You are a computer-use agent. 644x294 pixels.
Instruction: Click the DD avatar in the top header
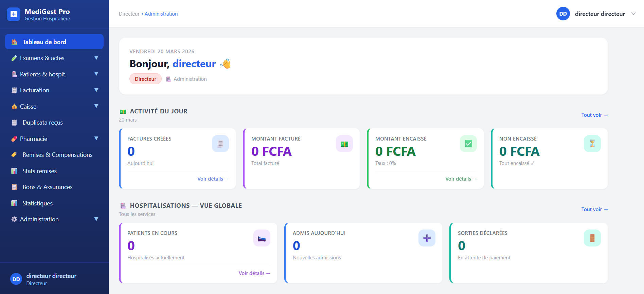coord(563,14)
